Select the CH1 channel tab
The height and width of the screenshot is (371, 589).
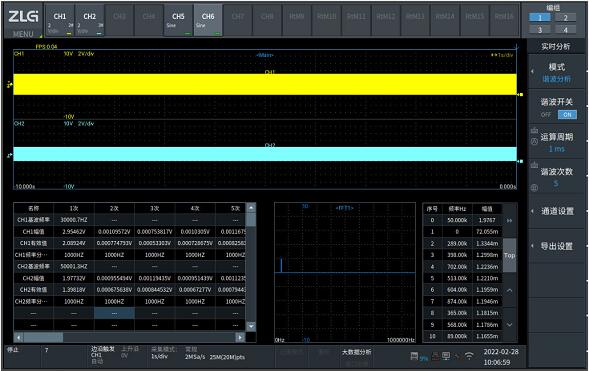60,21
